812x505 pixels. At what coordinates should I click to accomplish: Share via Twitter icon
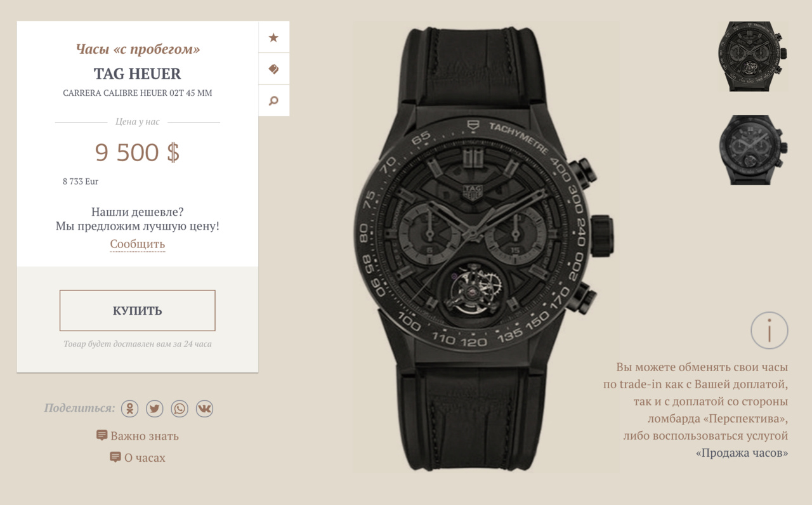pyautogui.click(x=155, y=409)
